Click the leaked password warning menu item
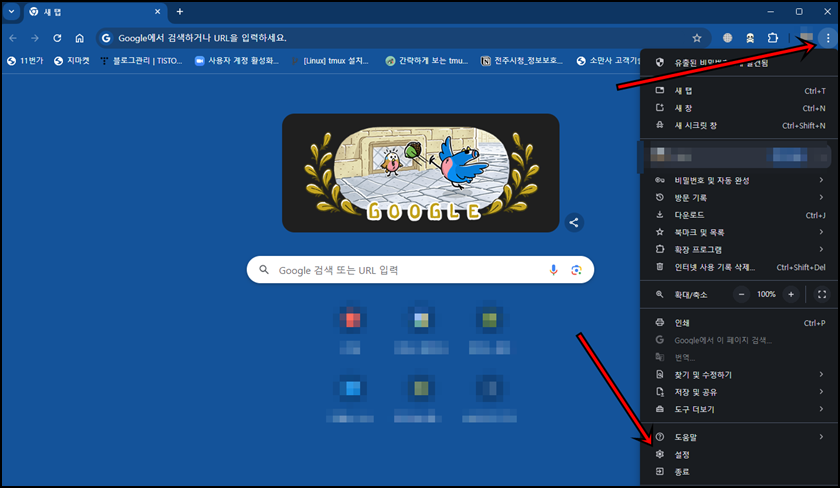Screen dimensions: 840x488 740,63
